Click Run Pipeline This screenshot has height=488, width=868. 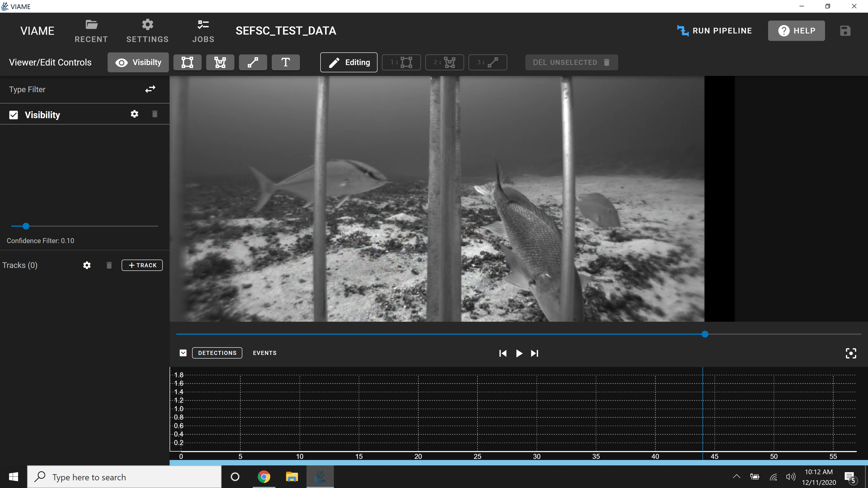coord(714,31)
